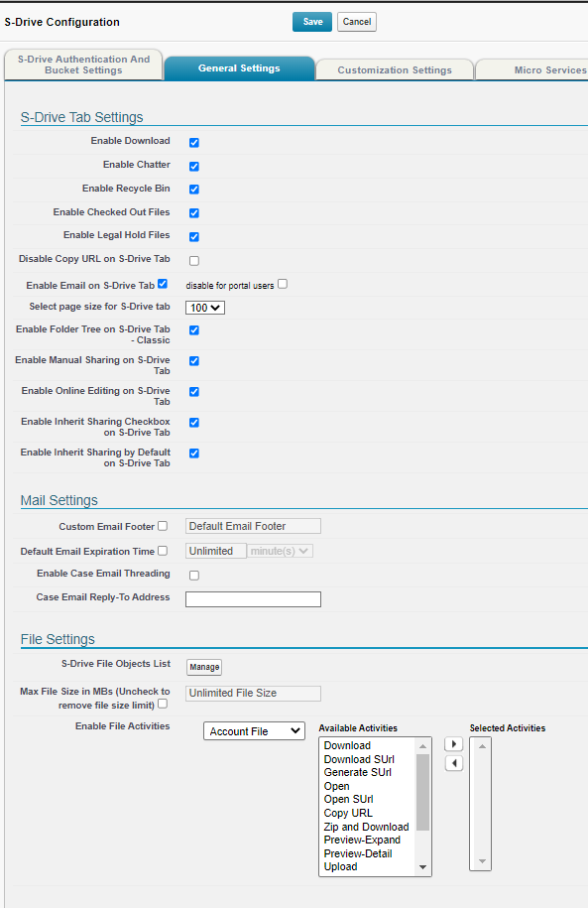This screenshot has width=588, height=908.
Task: Open S-Drive Authentication And Bucket Settings tab
Action: [x=83, y=65]
